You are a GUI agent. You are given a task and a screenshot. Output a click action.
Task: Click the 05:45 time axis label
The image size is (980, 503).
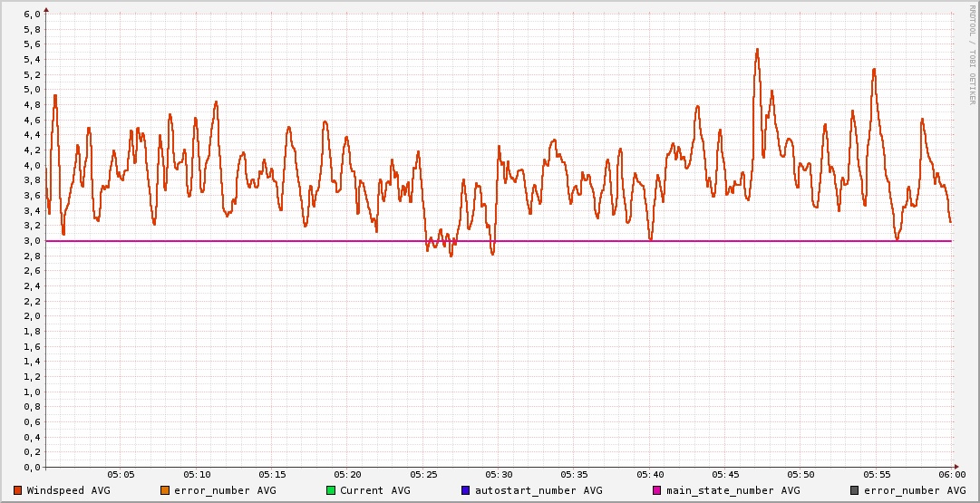pyautogui.click(x=725, y=475)
